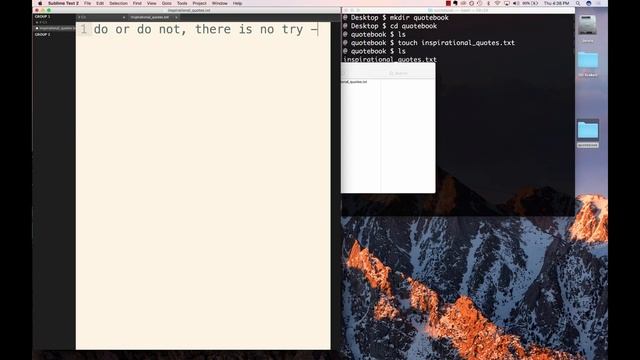Click the Terminal window title bar

coord(458,10)
